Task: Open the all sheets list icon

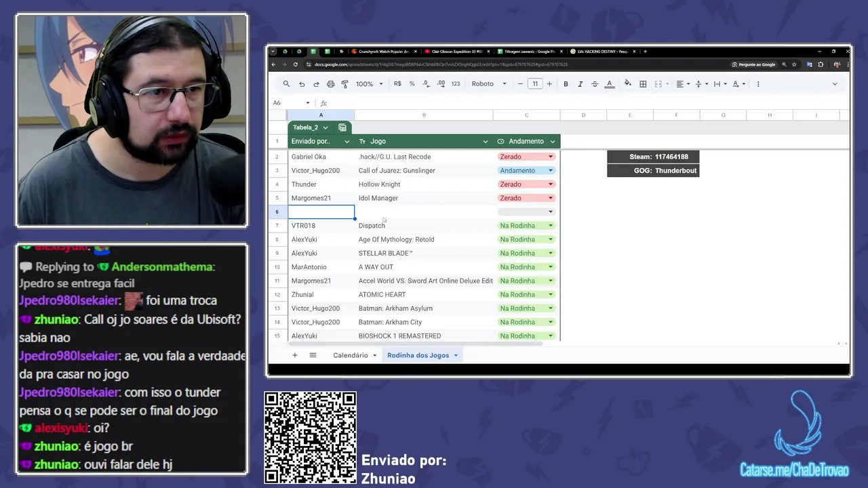Action: pyautogui.click(x=313, y=355)
